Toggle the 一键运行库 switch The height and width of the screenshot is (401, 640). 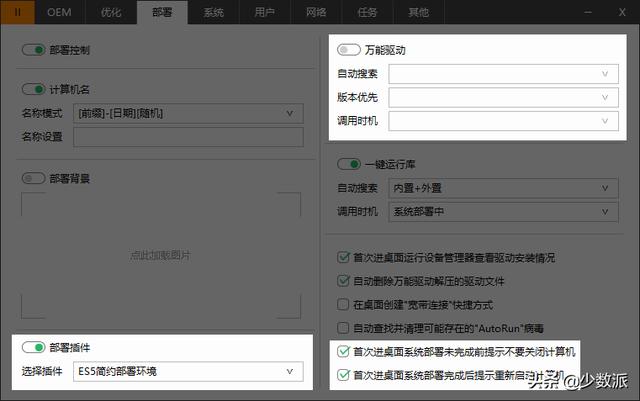(349, 164)
